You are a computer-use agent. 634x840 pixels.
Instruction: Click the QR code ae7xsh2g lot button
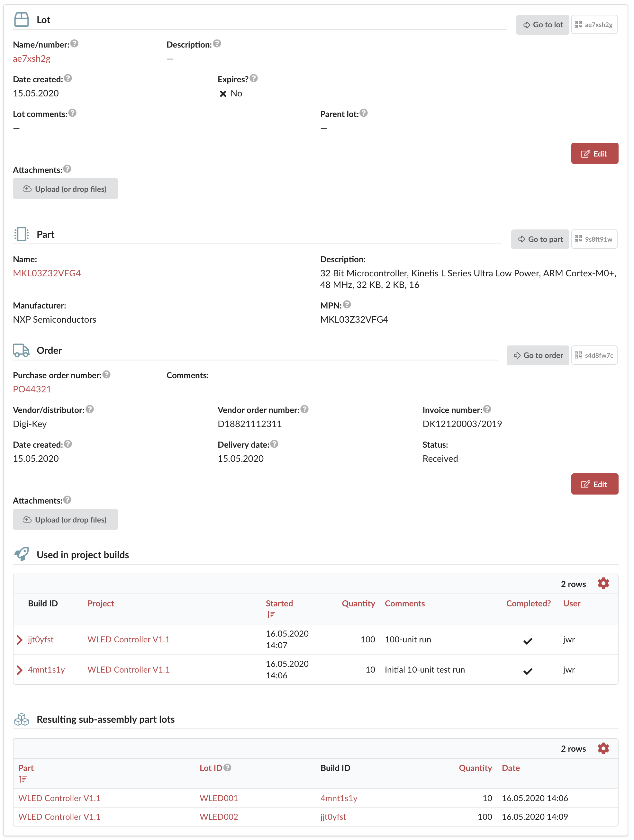pos(594,25)
